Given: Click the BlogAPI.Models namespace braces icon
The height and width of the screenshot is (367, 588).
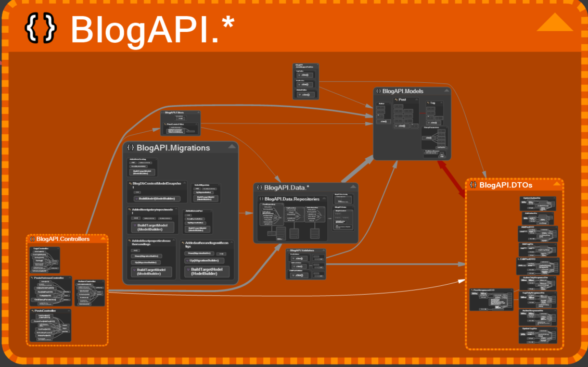Looking at the screenshot, I should [378, 91].
